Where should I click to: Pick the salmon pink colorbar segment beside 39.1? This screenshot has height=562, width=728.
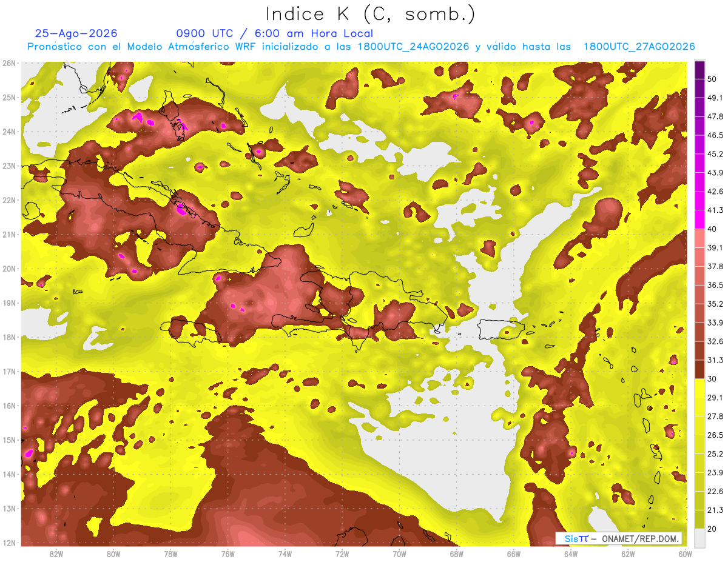(x=699, y=238)
